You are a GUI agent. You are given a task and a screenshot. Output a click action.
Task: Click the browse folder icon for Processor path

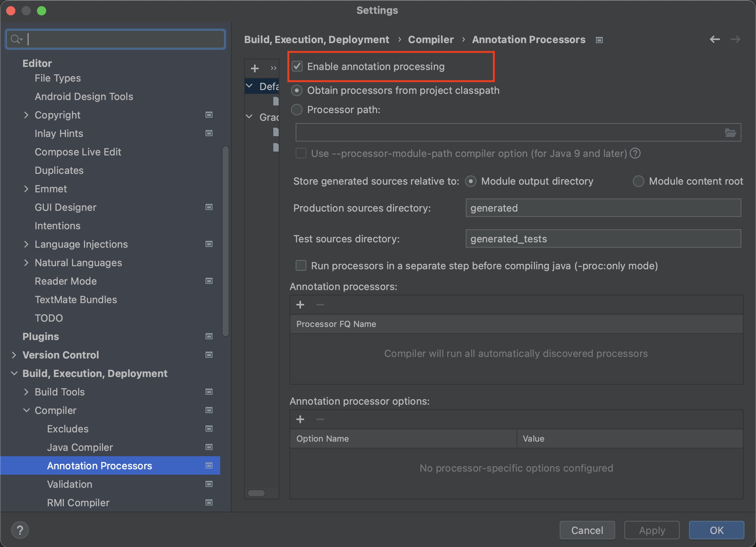[x=730, y=133]
